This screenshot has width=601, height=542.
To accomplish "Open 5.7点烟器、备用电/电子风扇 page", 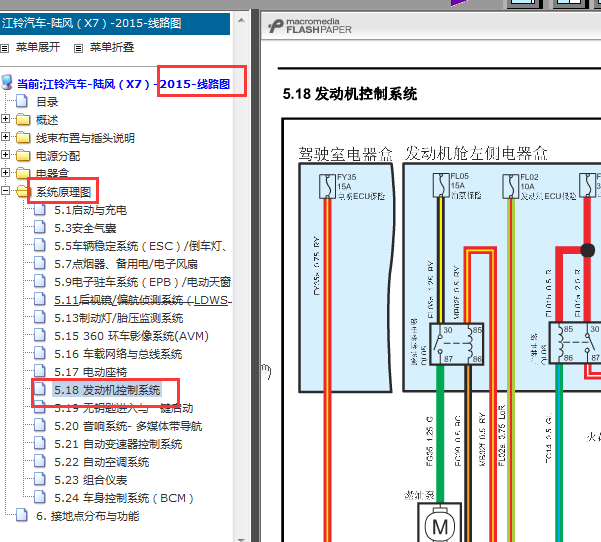I will pyautogui.click(x=126, y=264).
